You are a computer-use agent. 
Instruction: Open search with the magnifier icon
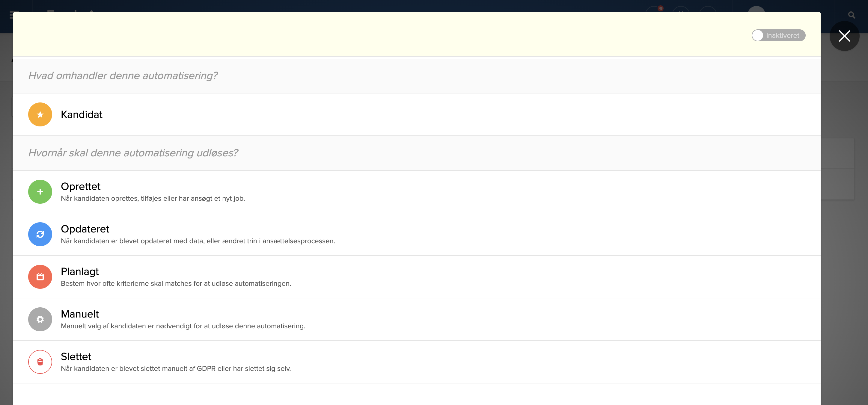(852, 15)
